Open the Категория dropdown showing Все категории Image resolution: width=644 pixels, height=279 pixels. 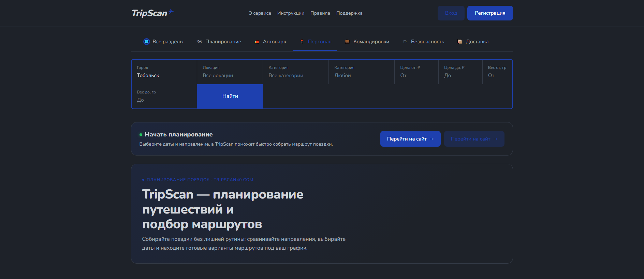(296, 72)
